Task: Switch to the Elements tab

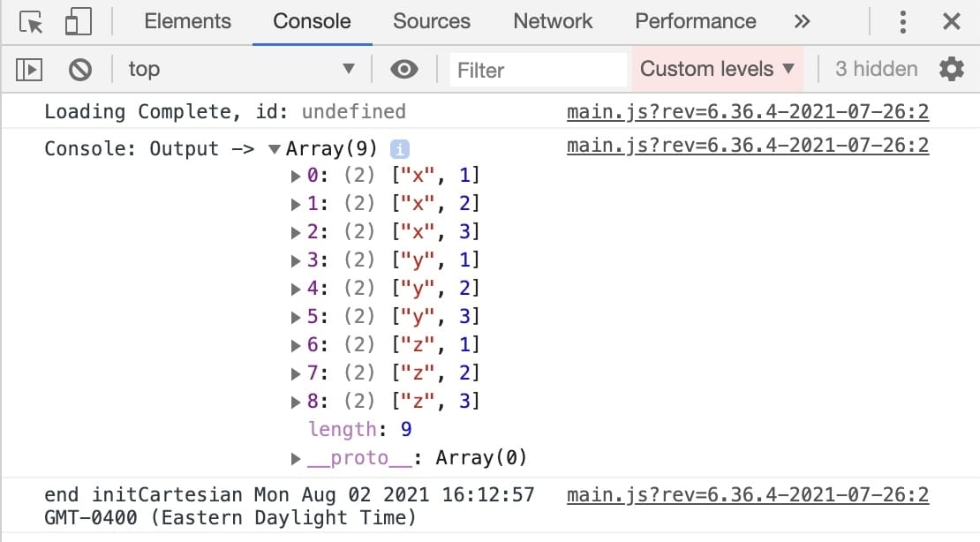Action: 187,22
